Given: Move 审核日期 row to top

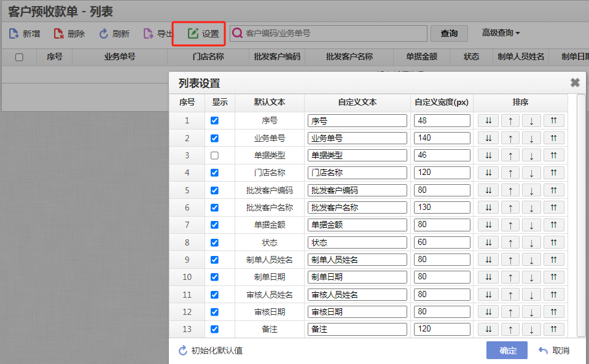Looking at the screenshot, I should point(554,312).
